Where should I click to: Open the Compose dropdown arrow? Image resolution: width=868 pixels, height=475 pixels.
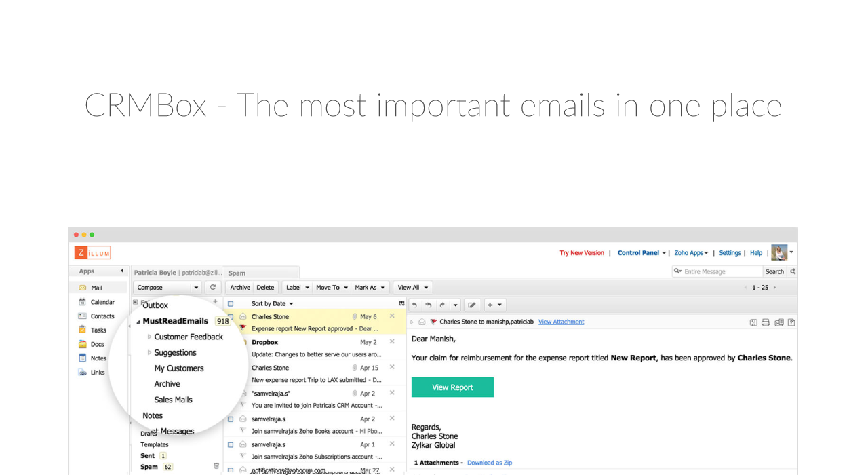tap(196, 288)
